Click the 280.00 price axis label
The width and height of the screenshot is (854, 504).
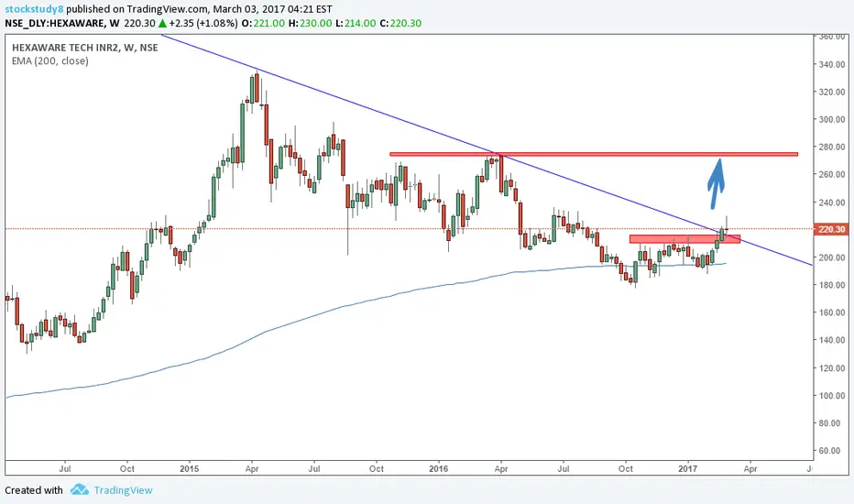[x=832, y=148]
